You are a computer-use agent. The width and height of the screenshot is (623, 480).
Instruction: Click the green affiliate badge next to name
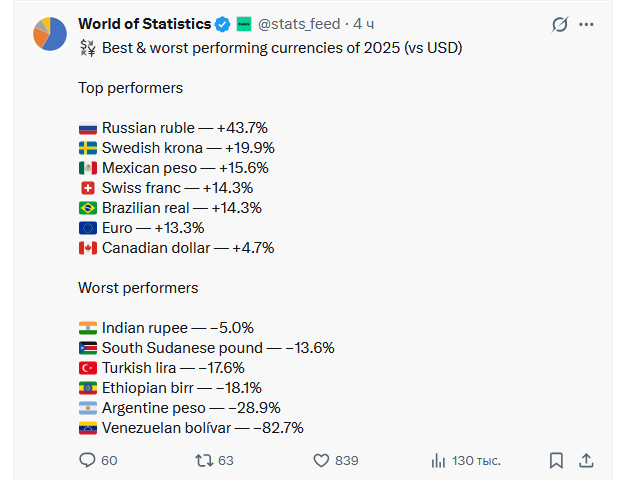click(x=244, y=24)
